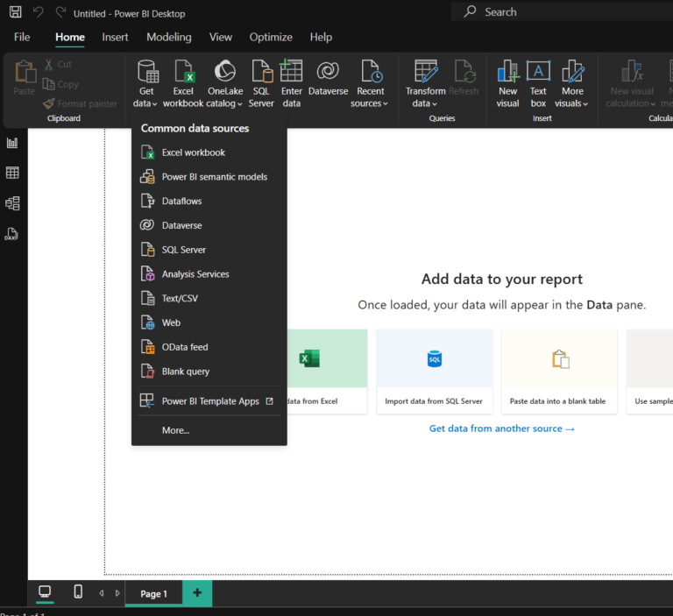The image size is (673, 616).
Task: Click Import data from SQL Server card
Action: point(435,372)
